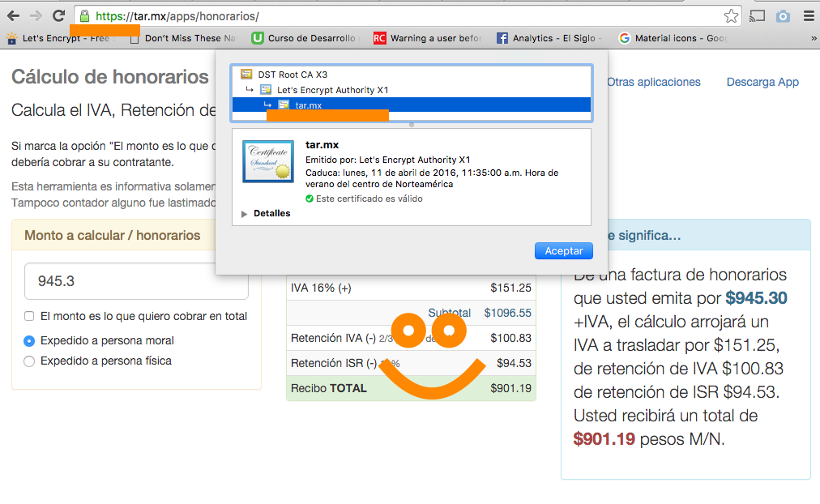Go back with the browser back arrow
Image resolution: width=820 pixels, height=504 pixels.
(14, 16)
